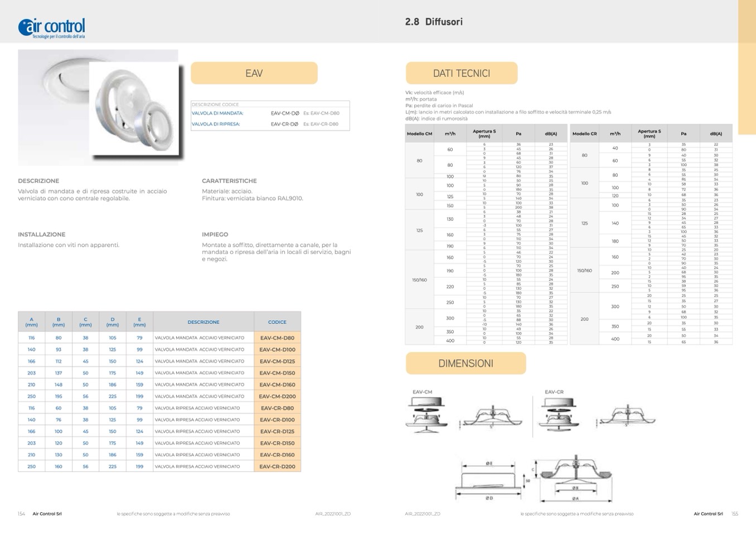Click the INSTALLAZIONE section heading
The width and height of the screenshot is (756, 535).
[42, 234]
